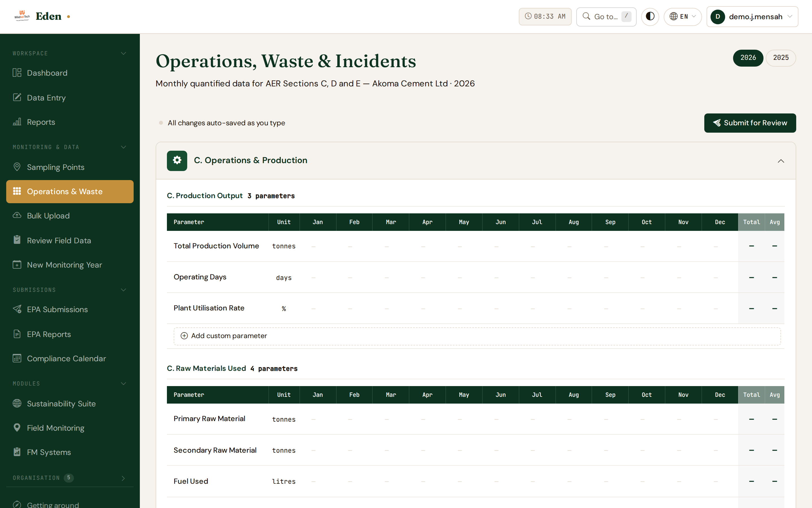
Task: Click Jan cell for Fuel Used
Action: [318, 481]
